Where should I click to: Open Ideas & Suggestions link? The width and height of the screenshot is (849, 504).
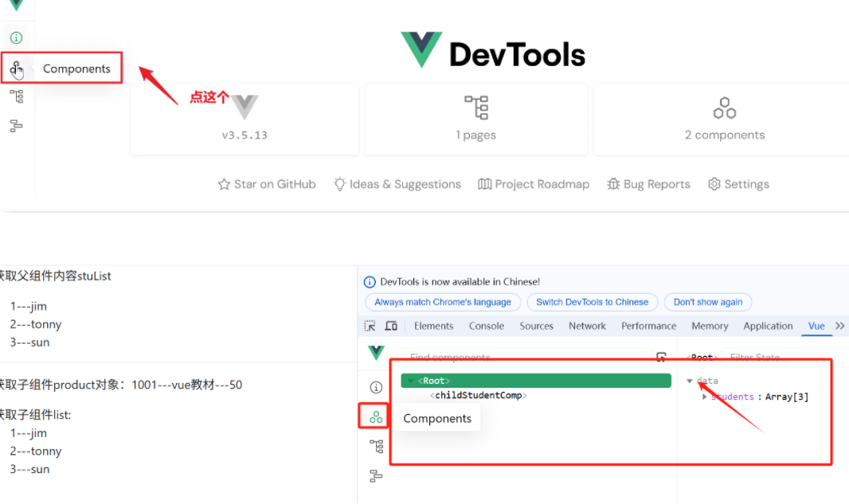(397, 184)
